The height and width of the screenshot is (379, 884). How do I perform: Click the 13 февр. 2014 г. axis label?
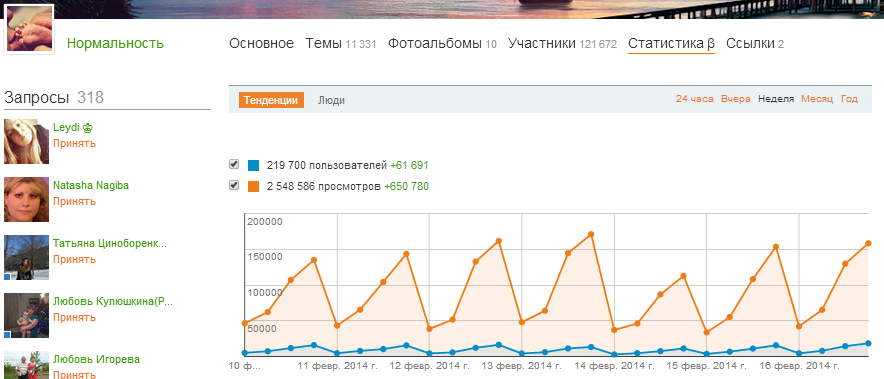coord(522,365)
